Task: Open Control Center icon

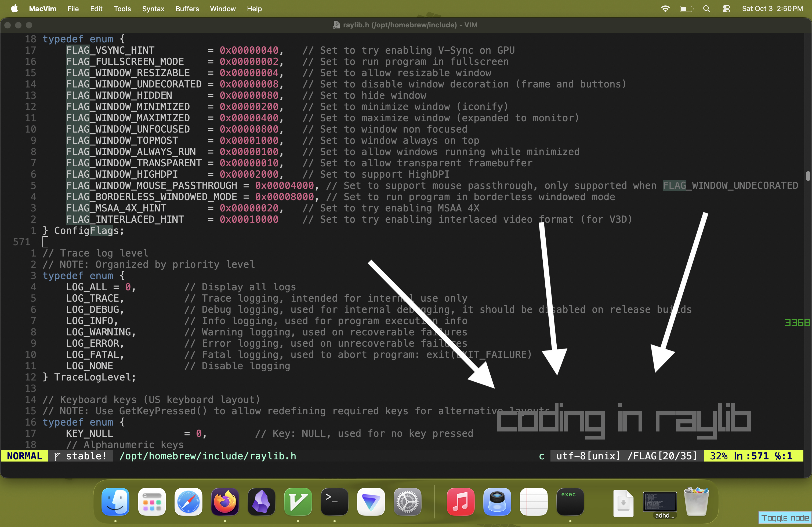Action: click(726, 9)
